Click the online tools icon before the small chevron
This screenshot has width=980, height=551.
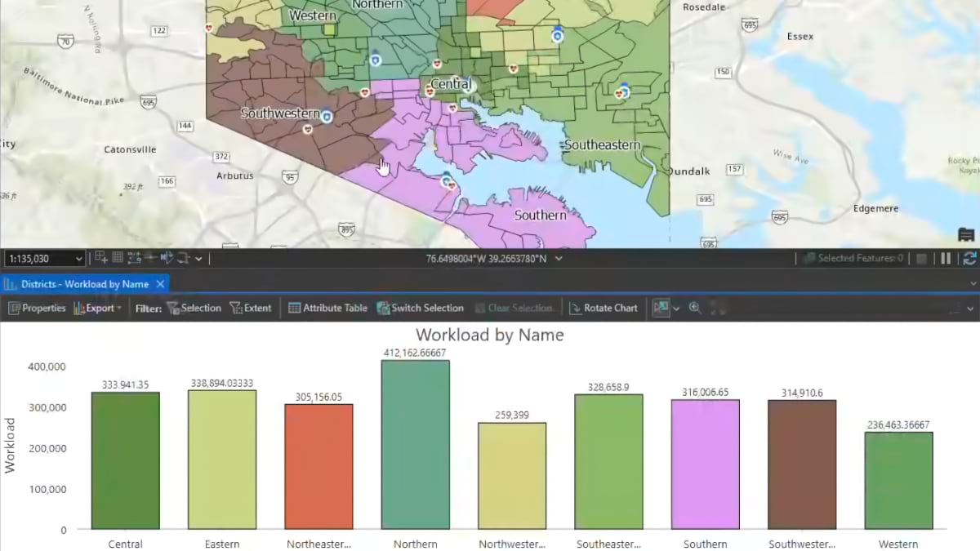click(x=183, y=258)
